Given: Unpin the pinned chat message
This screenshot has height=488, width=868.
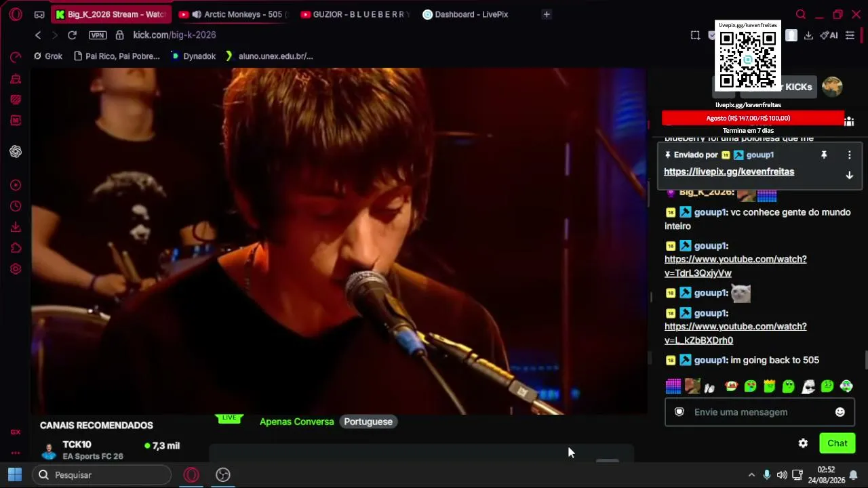Looking at the screenshot, I should [824, 155].
